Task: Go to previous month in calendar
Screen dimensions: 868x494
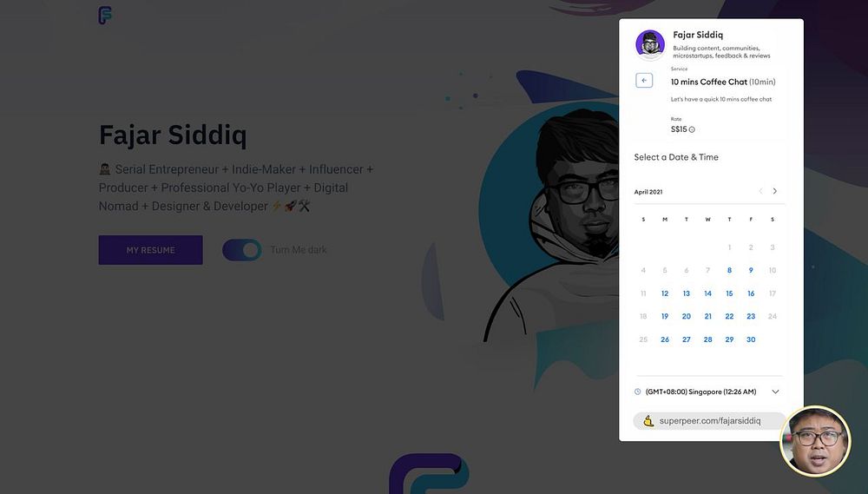Action: tap(760, 191)
